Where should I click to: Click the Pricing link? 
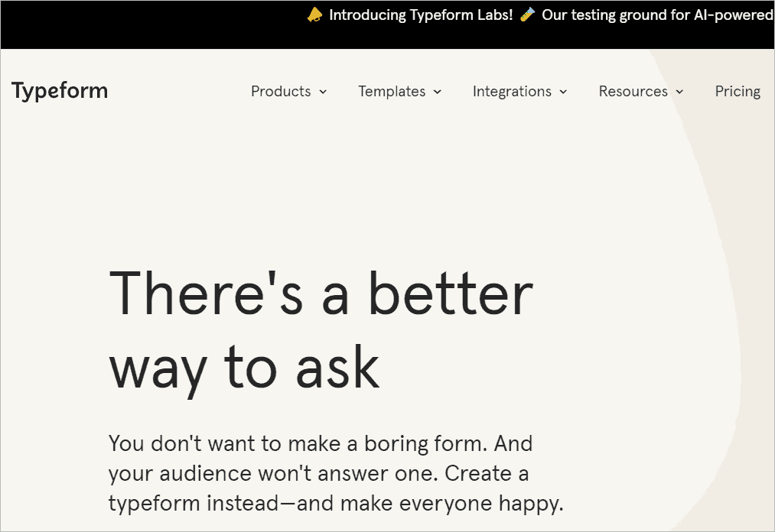tap(737, 91)
